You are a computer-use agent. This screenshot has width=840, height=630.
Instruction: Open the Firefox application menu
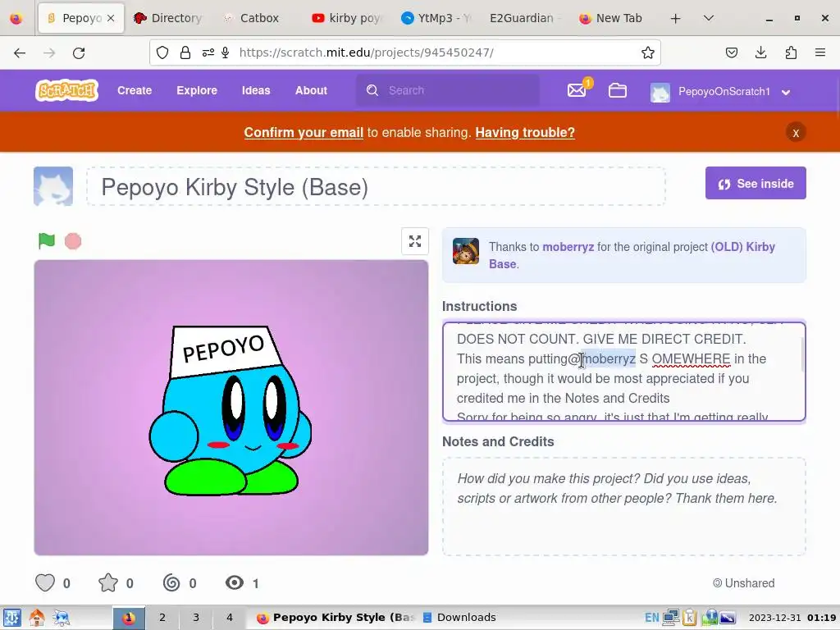pos(820,52)
